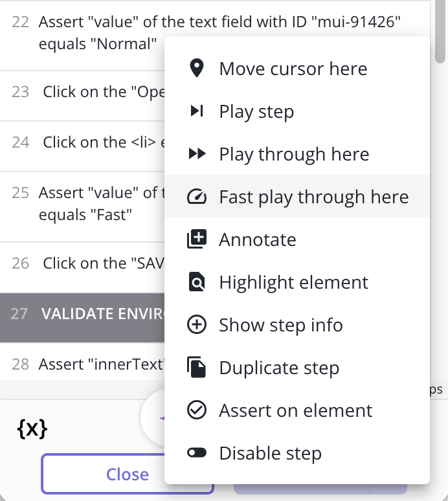Click the Play step icon

197,111
